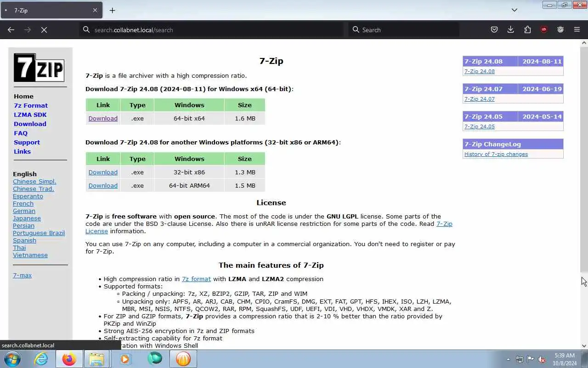Open the Firefox hamburger menu
Viewport: 588px width, 368px height.
[577, 29]
